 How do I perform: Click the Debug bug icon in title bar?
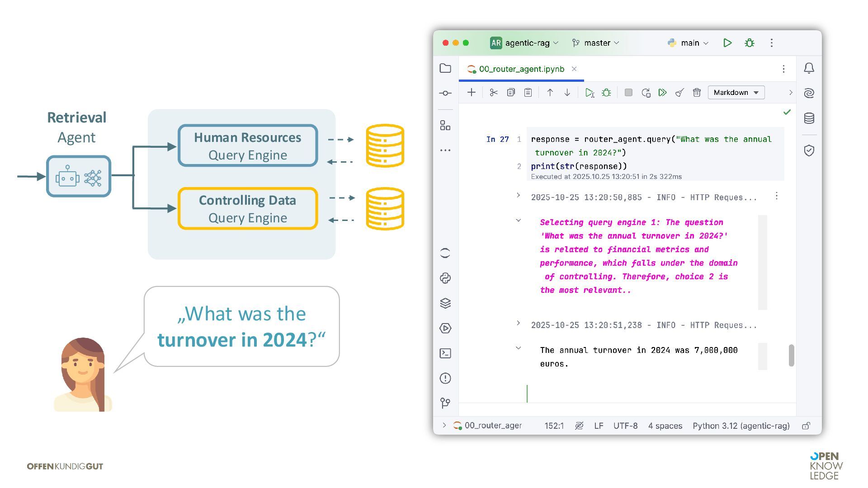tap(749, 43)
